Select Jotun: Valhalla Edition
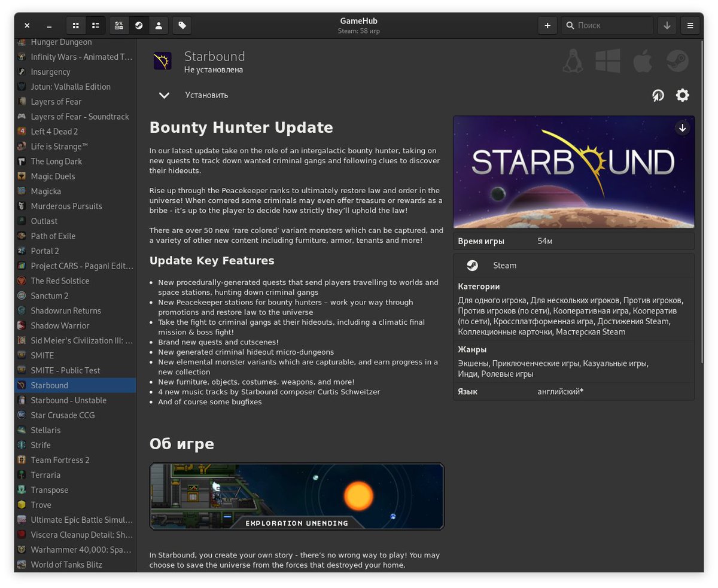 click(x=75, y=87)
